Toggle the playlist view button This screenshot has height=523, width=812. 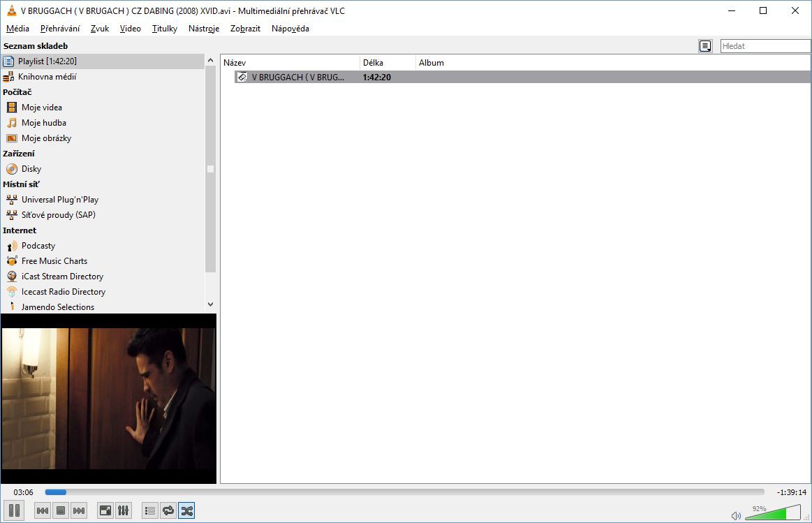pyautogui.click(x=150, y=510)
